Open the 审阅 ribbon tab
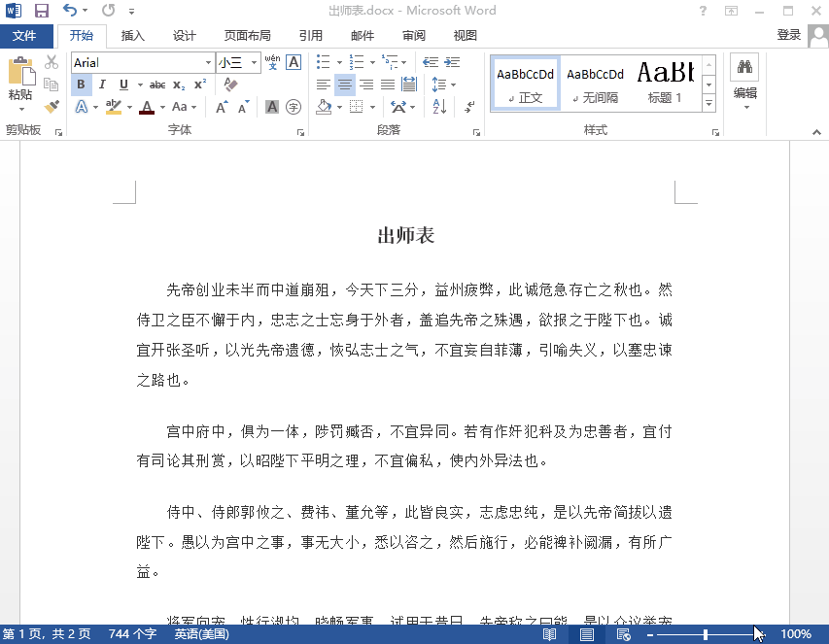This screenshot has width=829, height=644. point(413,35)
